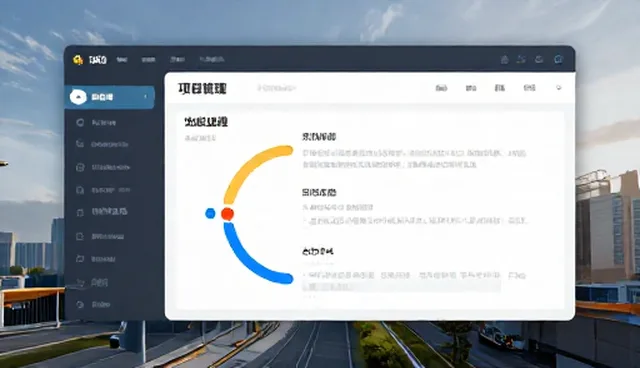Viewport: 640px width, 368px height.
Task: Click the bold card title above the chart
Action: [206, 122]
